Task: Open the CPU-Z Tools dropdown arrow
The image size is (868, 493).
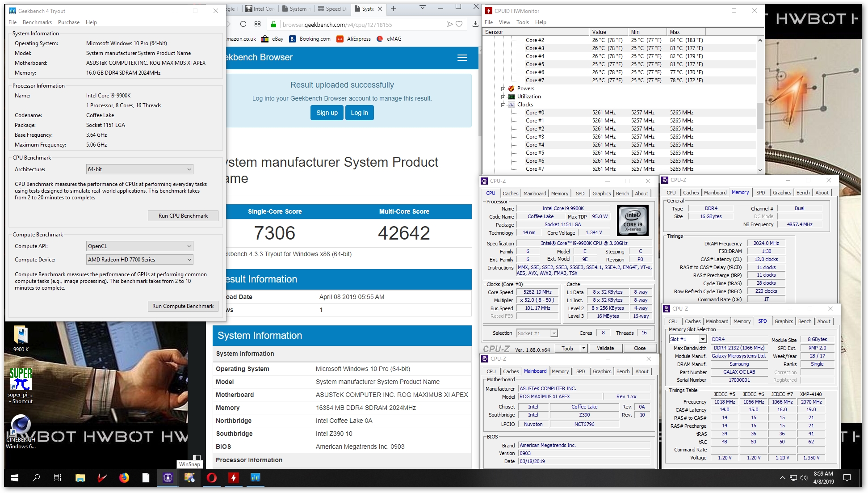Action: (x=583, y=348)
